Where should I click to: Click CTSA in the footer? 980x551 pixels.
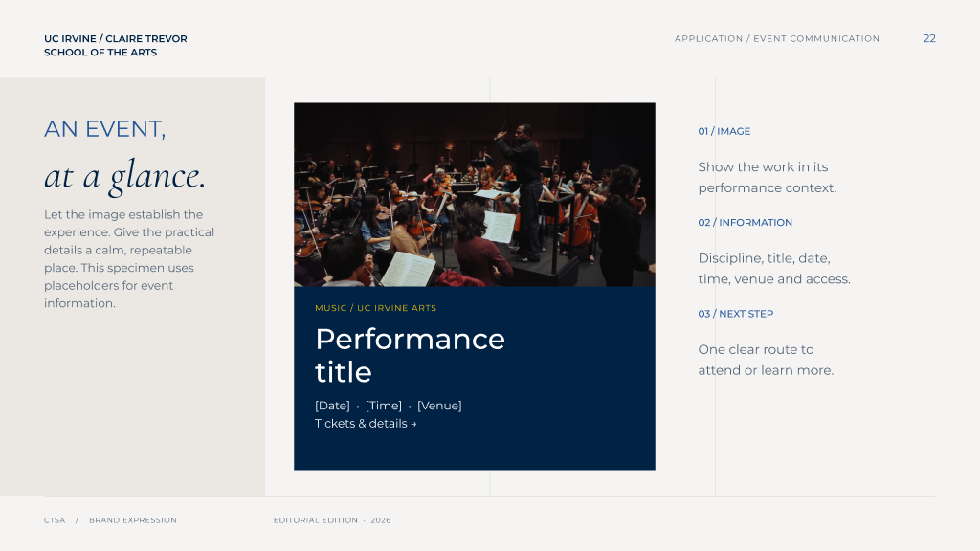click(55, 520)
